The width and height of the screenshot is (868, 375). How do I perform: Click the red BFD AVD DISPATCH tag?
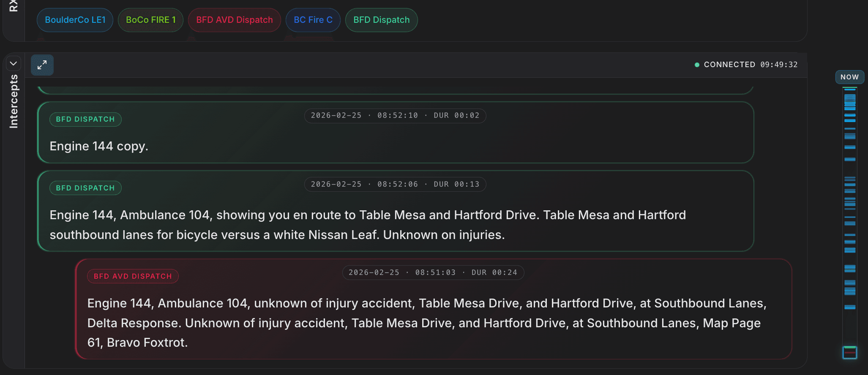coord(133,276)
